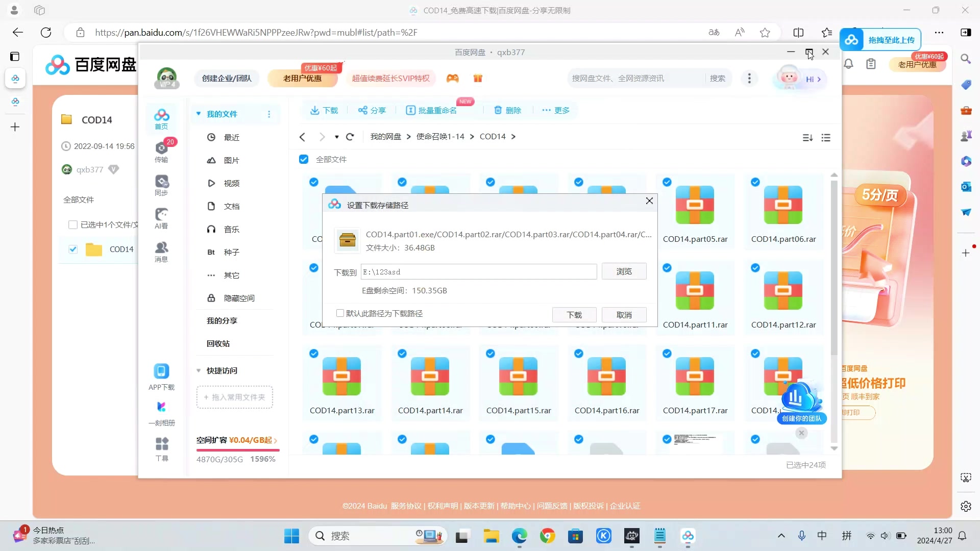Collapse the 我的文件 tree section

click(x=199, y=114)
